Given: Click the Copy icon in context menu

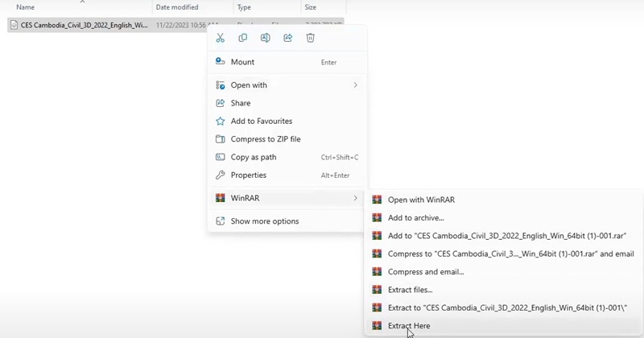Looking at the screenshot, I should point(243,38).
